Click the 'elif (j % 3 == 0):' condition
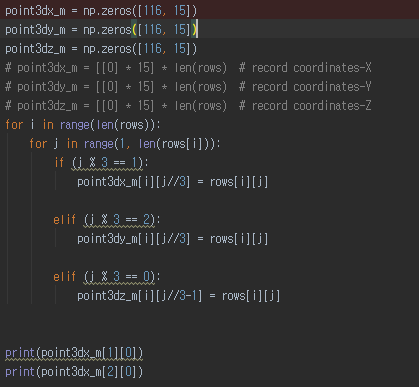The height and width of the screenshot is (387, 419). [x=107, y=277]
